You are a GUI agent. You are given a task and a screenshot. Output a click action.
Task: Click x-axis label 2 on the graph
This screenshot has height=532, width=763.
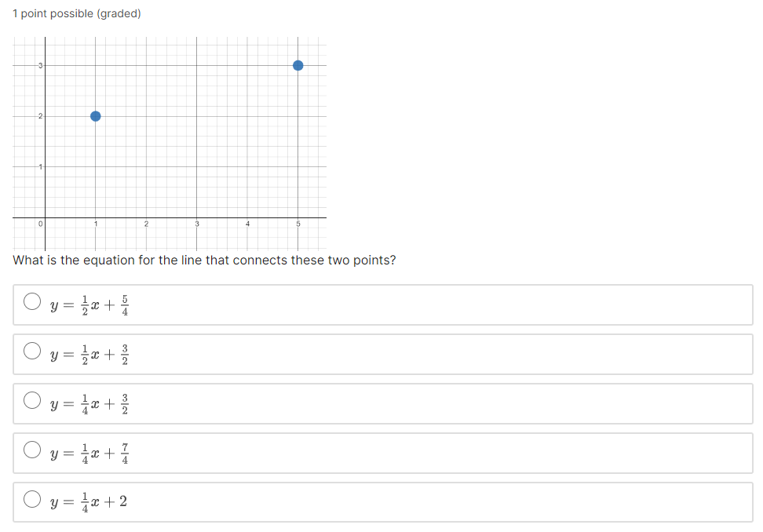[x=146, y=224]
